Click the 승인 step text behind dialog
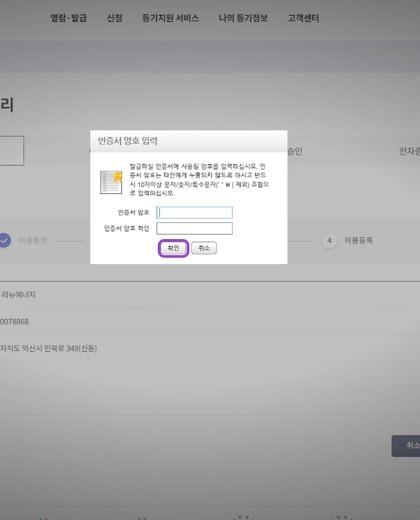Image resolution: width=420 pixels, height=520 pixels. pyautogui.click(x=295, y=151)
